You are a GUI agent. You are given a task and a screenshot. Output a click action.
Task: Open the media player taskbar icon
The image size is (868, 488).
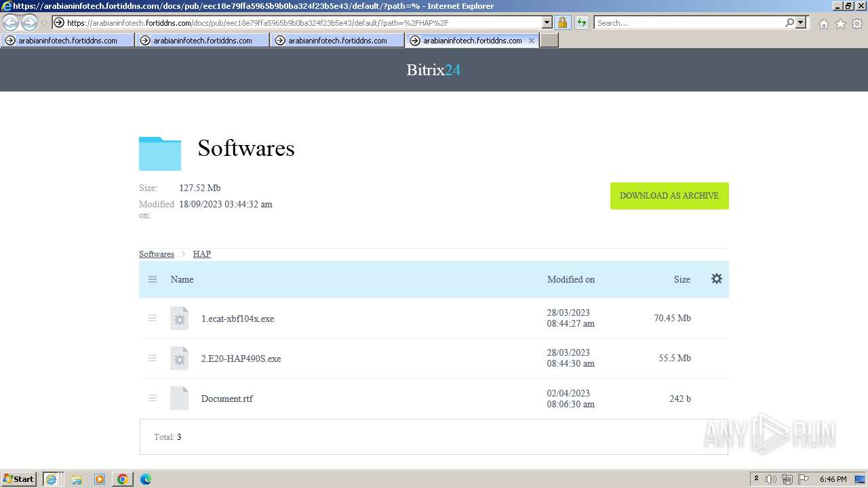pos(100,479)
